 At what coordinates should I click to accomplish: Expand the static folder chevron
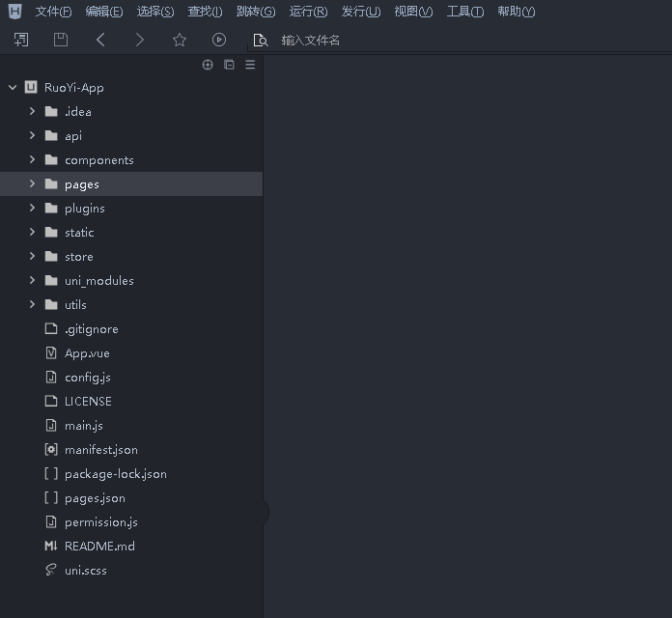tap(32, 232)
